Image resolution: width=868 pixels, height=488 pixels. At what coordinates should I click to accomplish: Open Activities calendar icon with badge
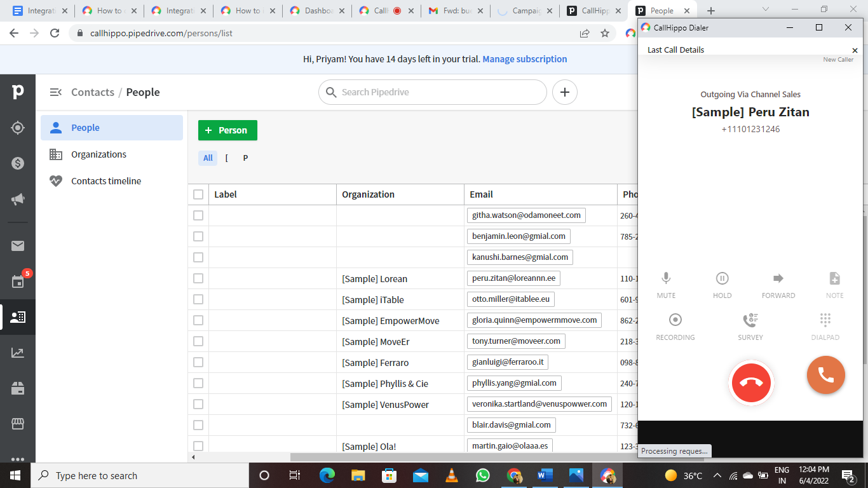click(x=18, y=281)
